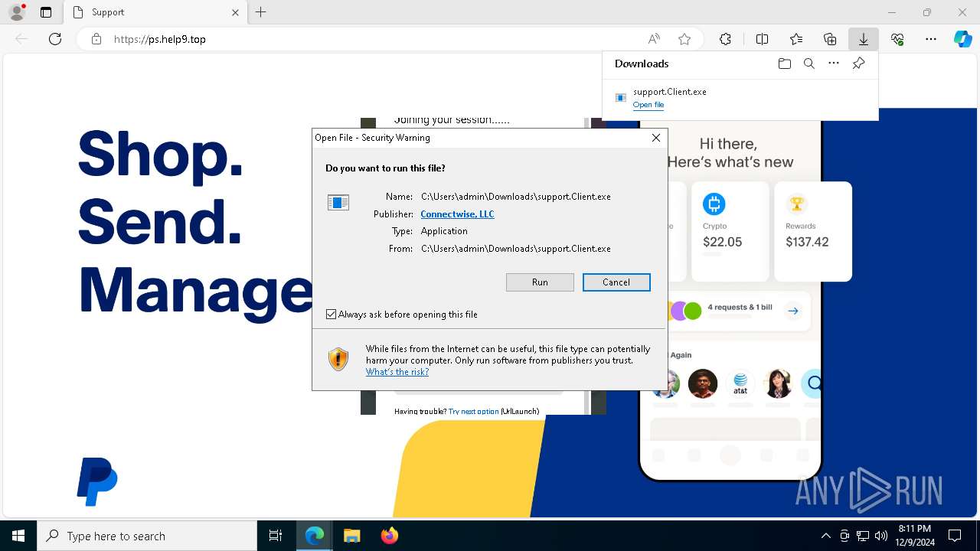The width and height of the screenshot is (980, 551).
Task: Click the taskbar search box
Action: click(x=147, y=536)
